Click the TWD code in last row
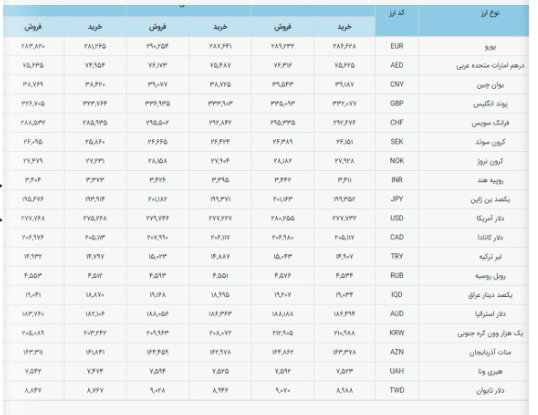Screen dimensions: 538x415 coord(397,390)
